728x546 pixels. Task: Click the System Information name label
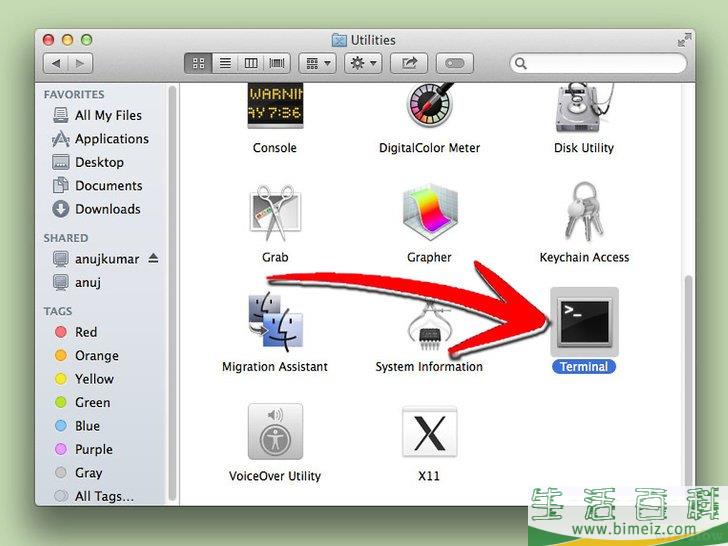click(429, 366)
